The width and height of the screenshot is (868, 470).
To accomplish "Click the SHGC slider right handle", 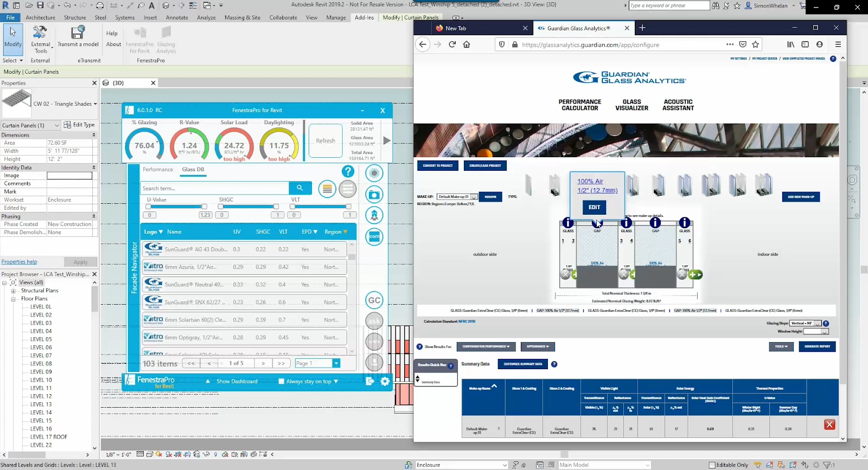I will click(x=276, y=207).
